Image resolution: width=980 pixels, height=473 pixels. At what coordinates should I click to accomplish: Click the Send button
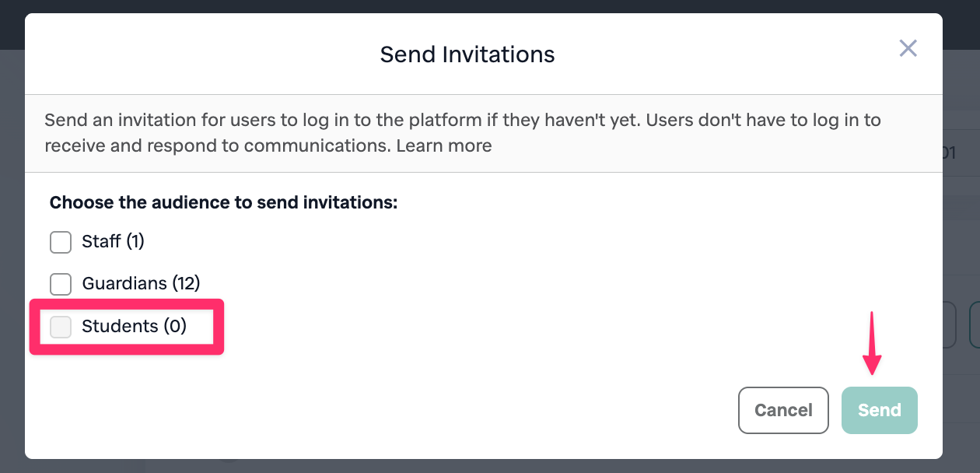pos(879,410)
